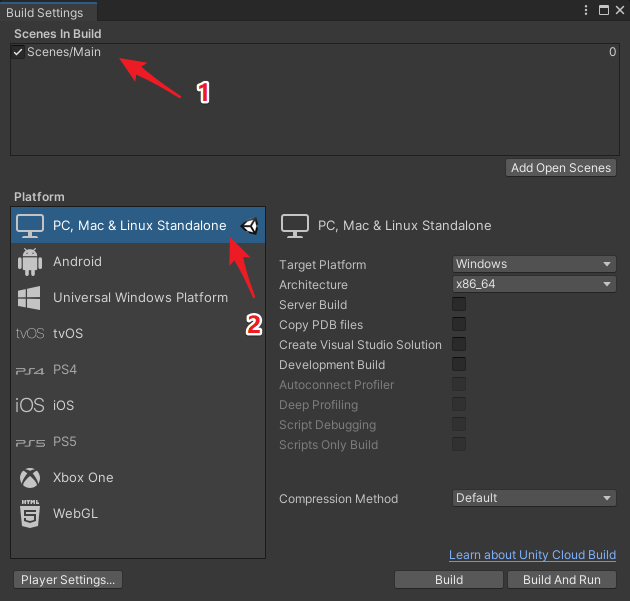Click the HTML5 WebGL icon
This screenshot has height=601, width=630.
click(30, 514)
